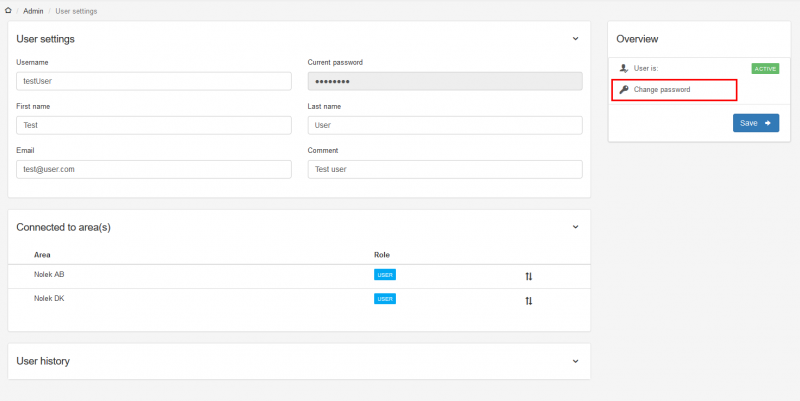Click the swap arrows icon for Nolek DK
Viewport: 800px width, 401px height.
tap(529, 301)
